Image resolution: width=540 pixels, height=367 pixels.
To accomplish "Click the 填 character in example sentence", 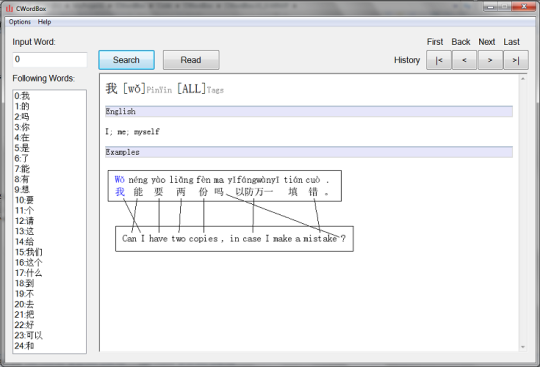I will tap(293, 191).
